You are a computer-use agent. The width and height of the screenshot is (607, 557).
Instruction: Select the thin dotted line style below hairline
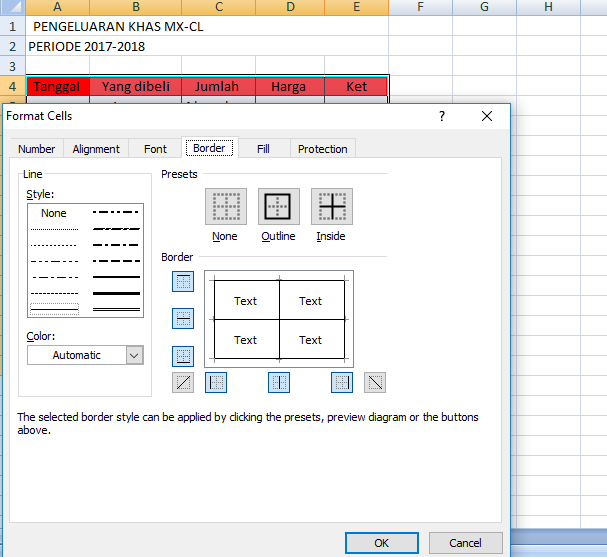tap(54, 245)
